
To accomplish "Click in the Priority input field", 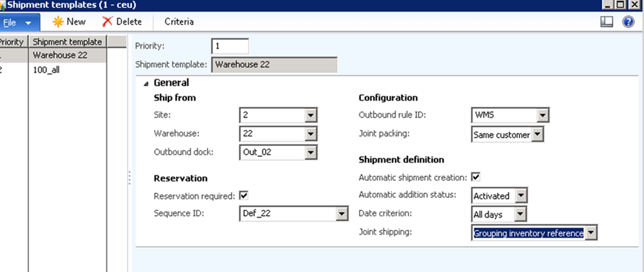I will coord(230,46).
